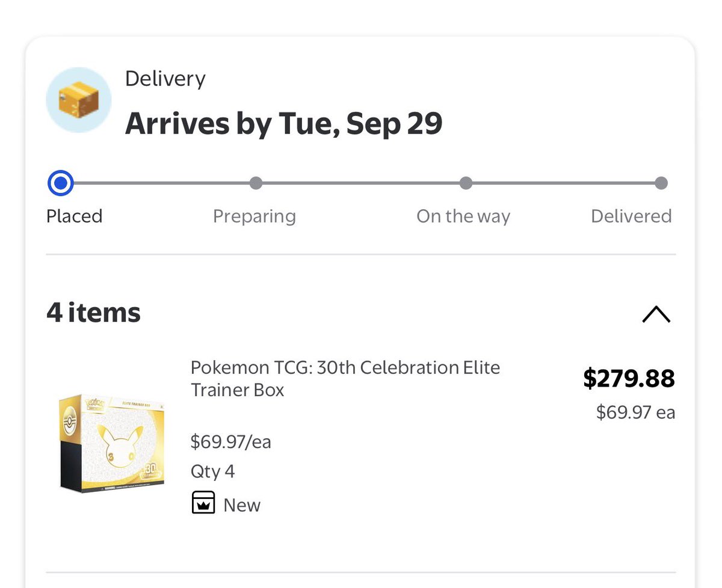Click the store icon beside New

[203, 503]
